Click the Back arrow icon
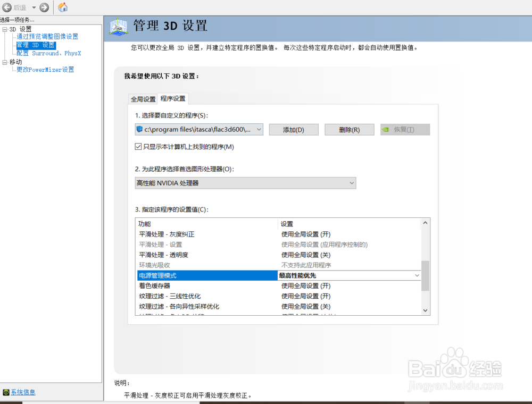This screenshot has width=532, height=404. pyautogui.click(x=7, y=7)
